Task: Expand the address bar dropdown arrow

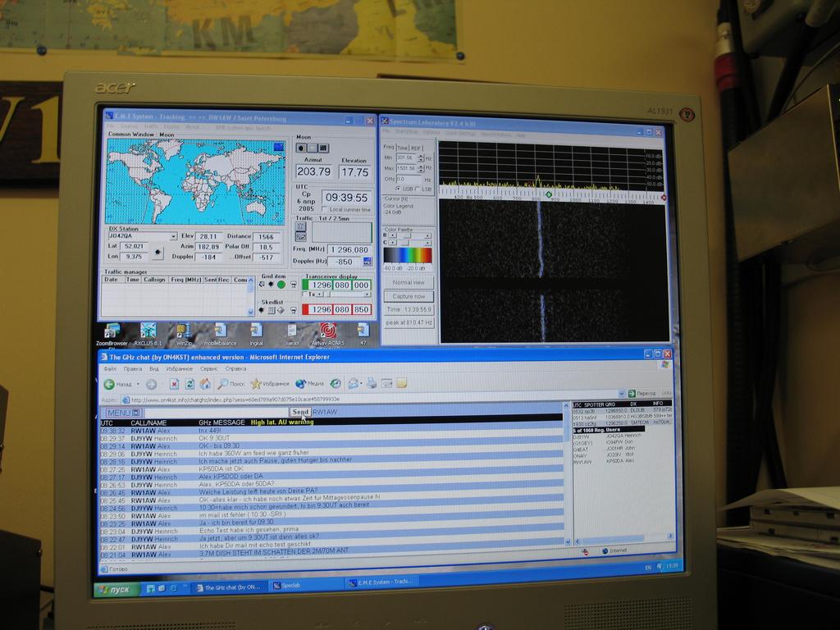Action: pyautogui.click(x=622, y=394)
